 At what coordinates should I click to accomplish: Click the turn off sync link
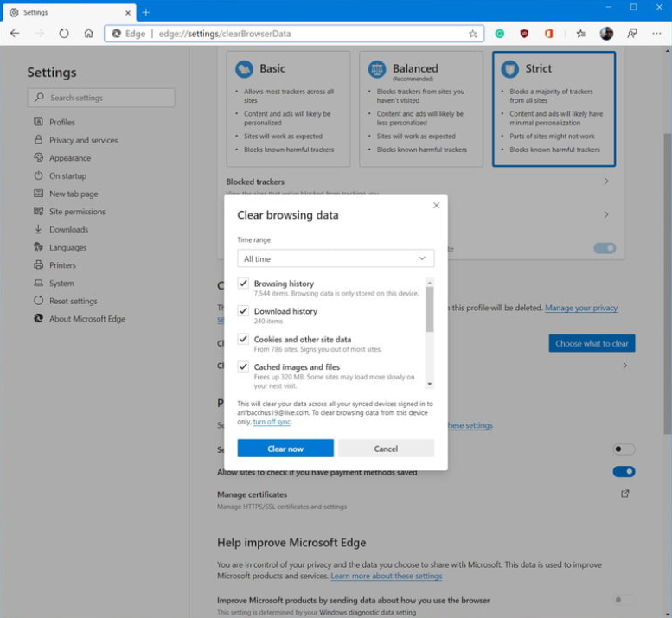(x=272, y=422)
